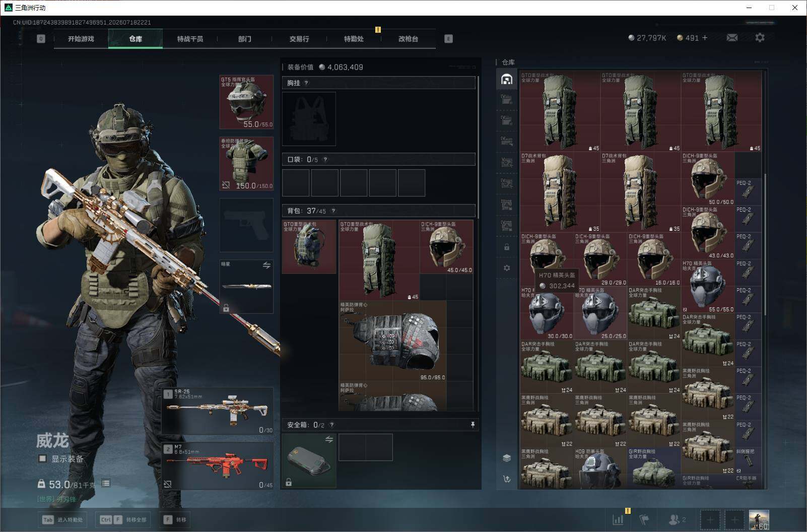The width and height of the screenshot is (807, 532).
Task: Select the 仓库 tab
Action: (x=136, y=39)
